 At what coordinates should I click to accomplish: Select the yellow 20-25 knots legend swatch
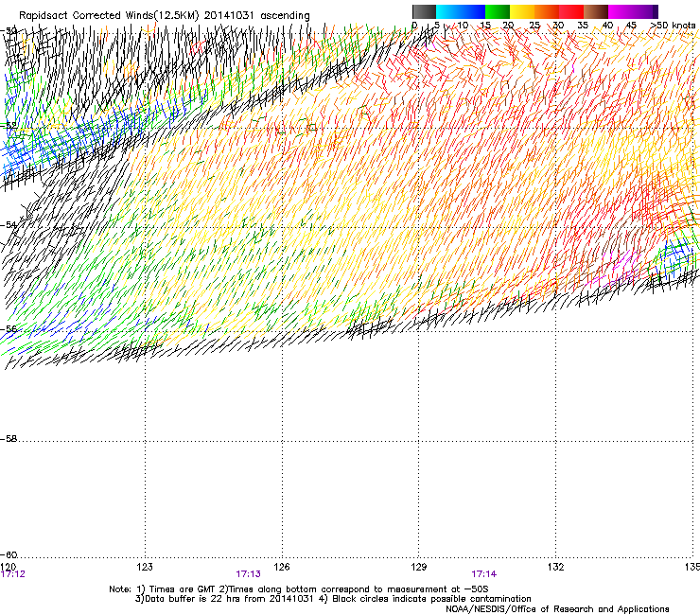coord(522,11)
